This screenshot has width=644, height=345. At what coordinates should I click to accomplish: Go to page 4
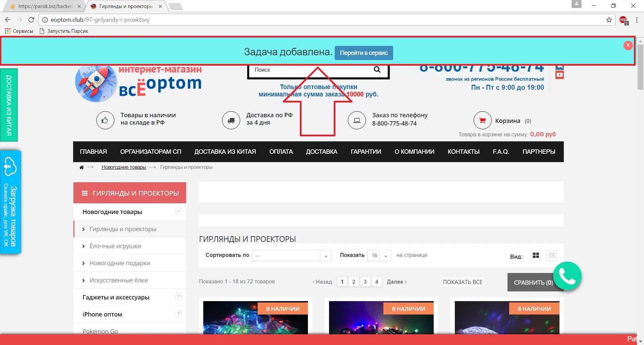377,282
